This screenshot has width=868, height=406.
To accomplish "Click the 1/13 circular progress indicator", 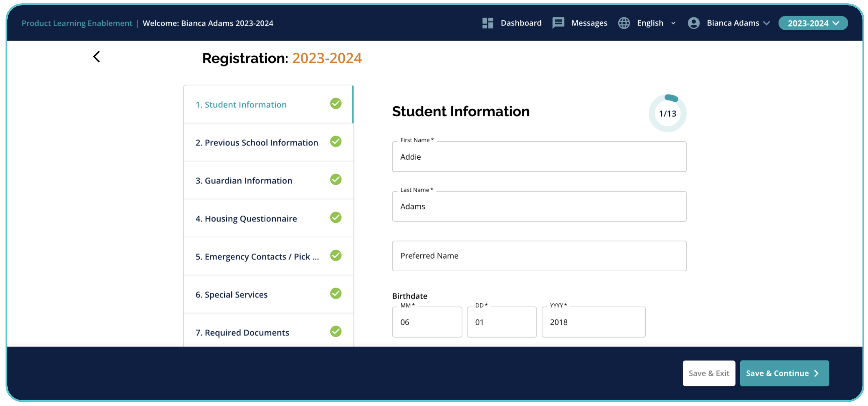I will (667, 114).
